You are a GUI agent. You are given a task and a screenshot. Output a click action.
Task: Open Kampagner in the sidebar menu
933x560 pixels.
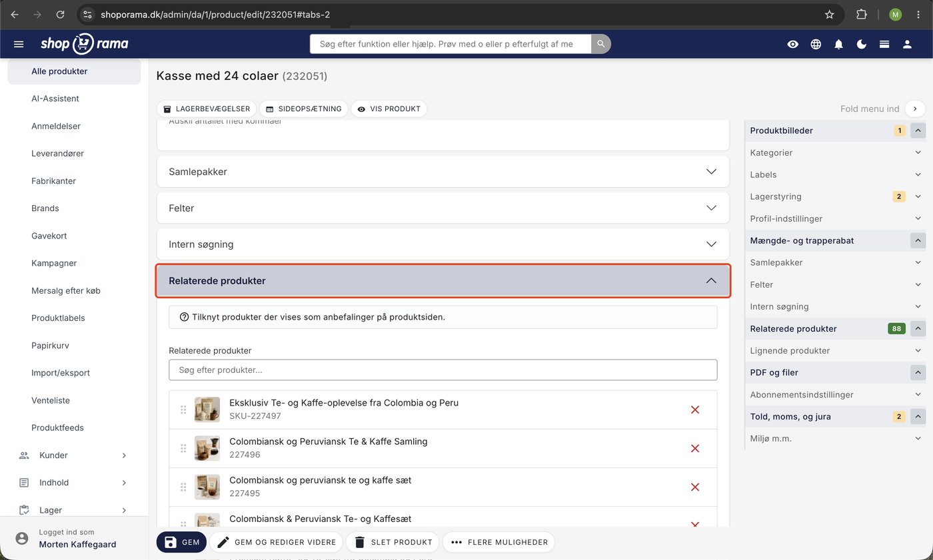tap(54, 263)
